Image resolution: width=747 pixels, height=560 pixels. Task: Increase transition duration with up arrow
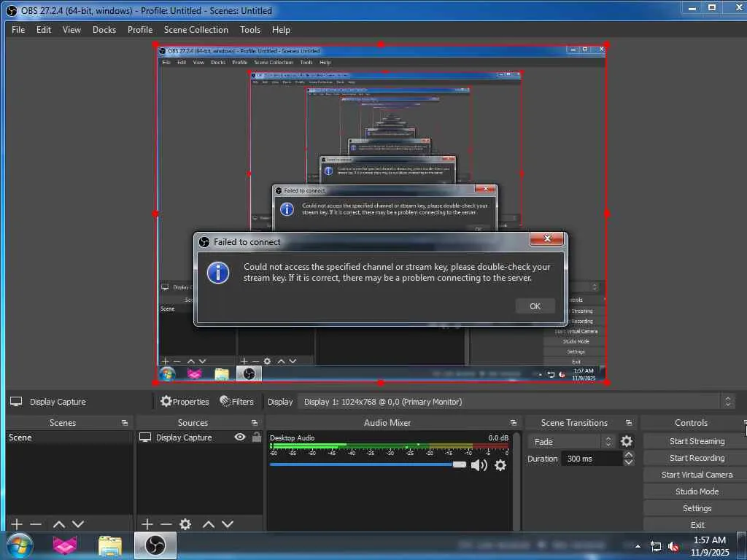tap(629, 455)
